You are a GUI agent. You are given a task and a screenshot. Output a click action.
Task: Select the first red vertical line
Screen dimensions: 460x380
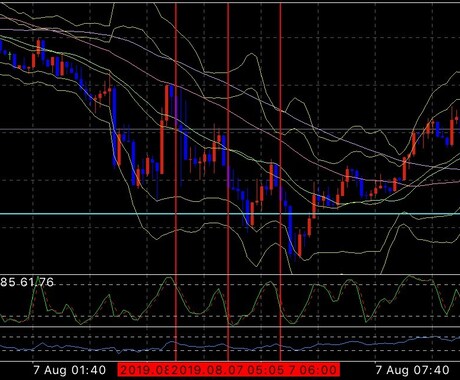click(176, 182)
